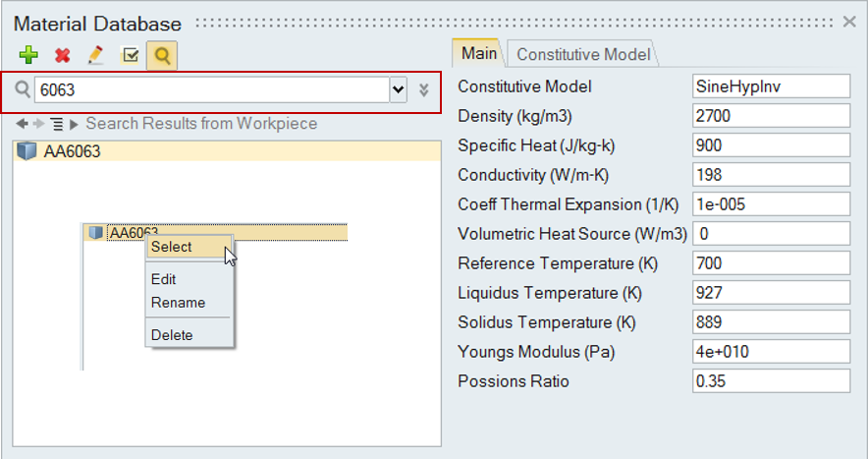Image resolution: width=868 pixels, height=459 pixels.
Task: Toggle the magnifier search toolbar button
Action: pos(162,56)
